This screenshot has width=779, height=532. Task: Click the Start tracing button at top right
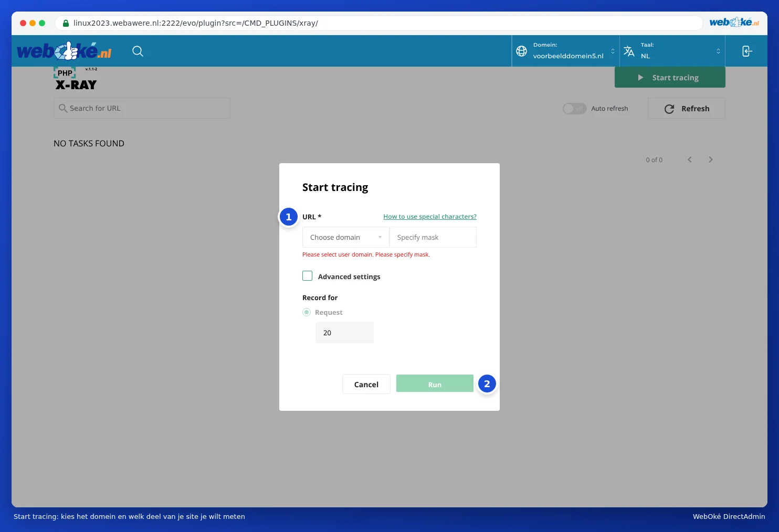670,78
